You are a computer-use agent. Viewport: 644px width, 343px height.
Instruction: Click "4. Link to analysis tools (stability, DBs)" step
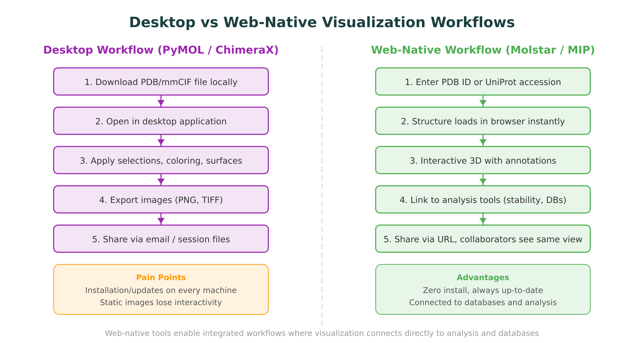coord(483,200)
